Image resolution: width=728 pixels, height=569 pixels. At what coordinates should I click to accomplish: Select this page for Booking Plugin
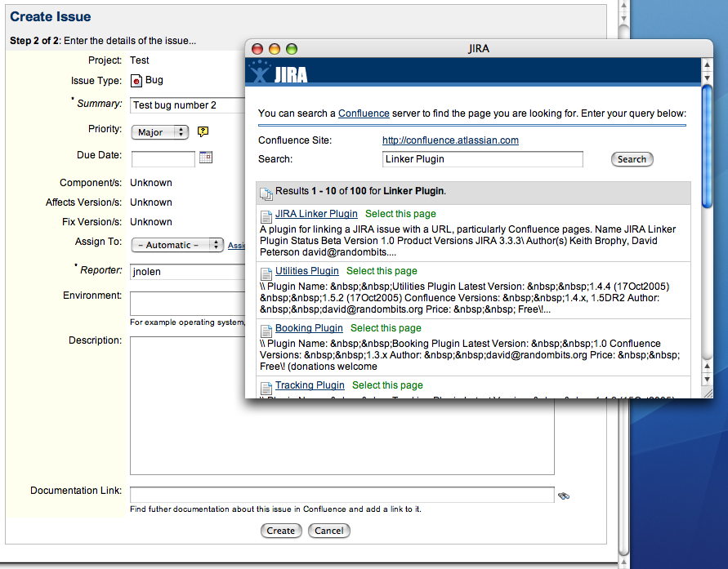tap(386, 328)
